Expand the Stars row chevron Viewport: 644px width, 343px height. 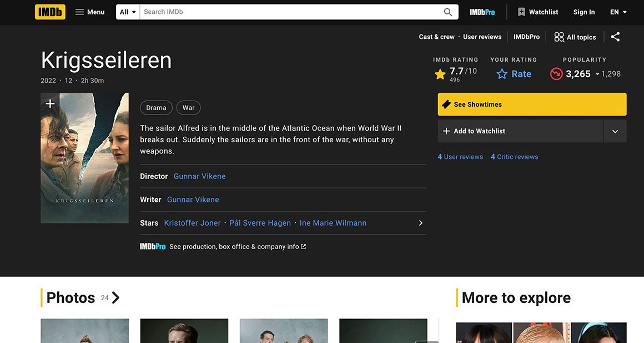pyautogui.click(x=421, y=223)
